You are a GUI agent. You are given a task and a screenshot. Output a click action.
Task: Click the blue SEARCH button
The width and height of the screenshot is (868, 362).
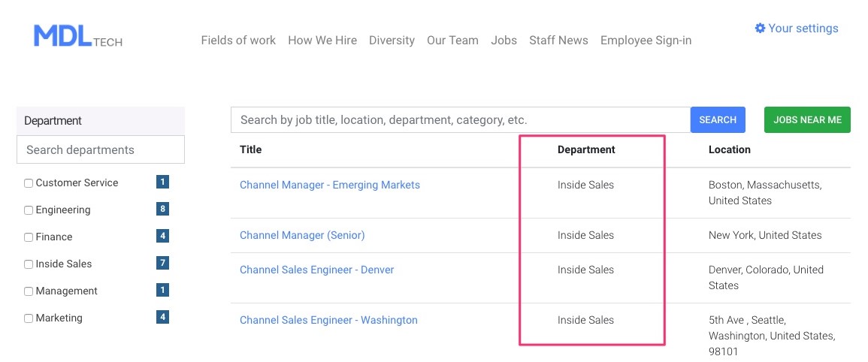point(718,120)
